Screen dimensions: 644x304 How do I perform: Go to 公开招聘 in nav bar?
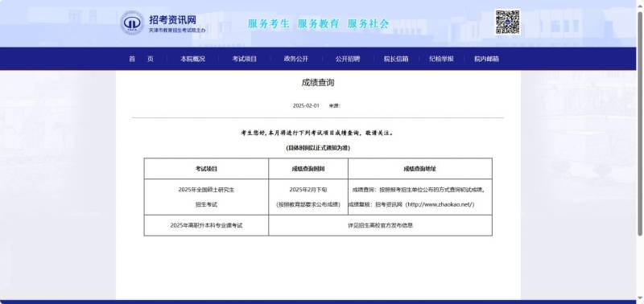(348, 59)
